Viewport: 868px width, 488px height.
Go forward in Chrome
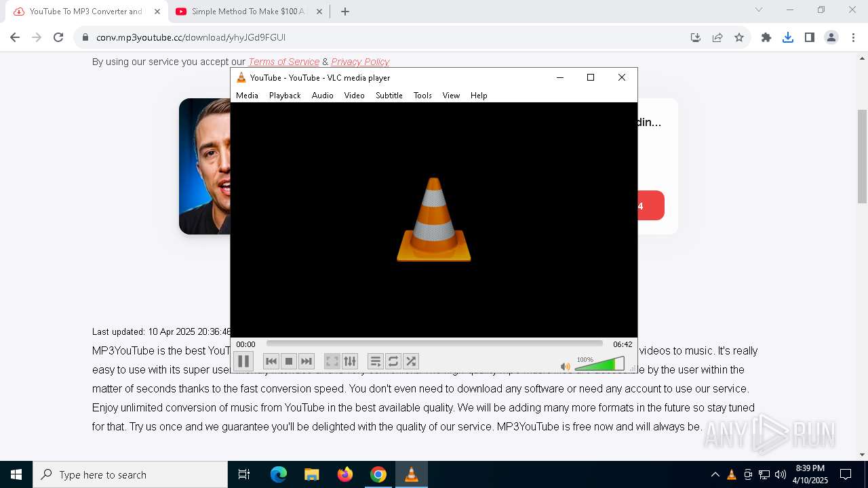(x=37, y=37)
